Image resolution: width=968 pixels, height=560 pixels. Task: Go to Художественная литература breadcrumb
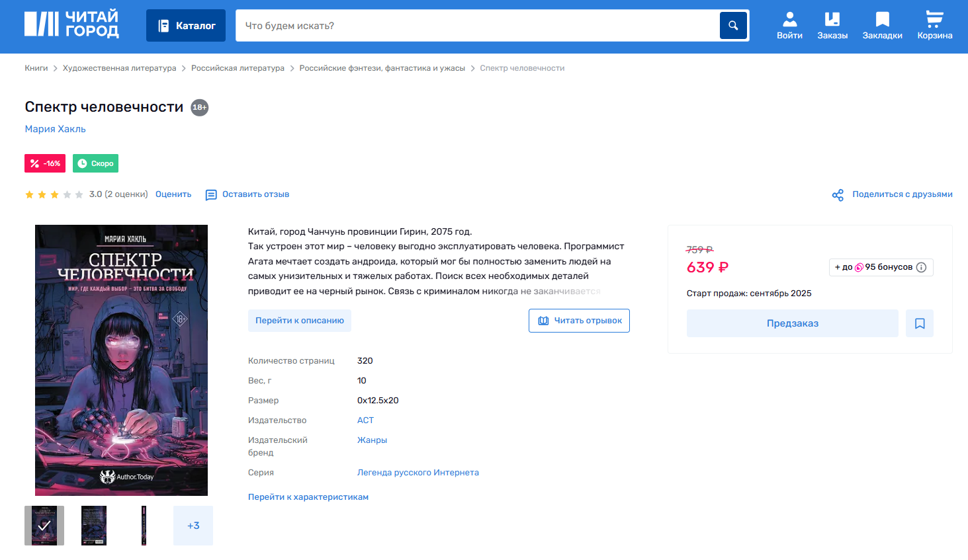click(120, 68)
